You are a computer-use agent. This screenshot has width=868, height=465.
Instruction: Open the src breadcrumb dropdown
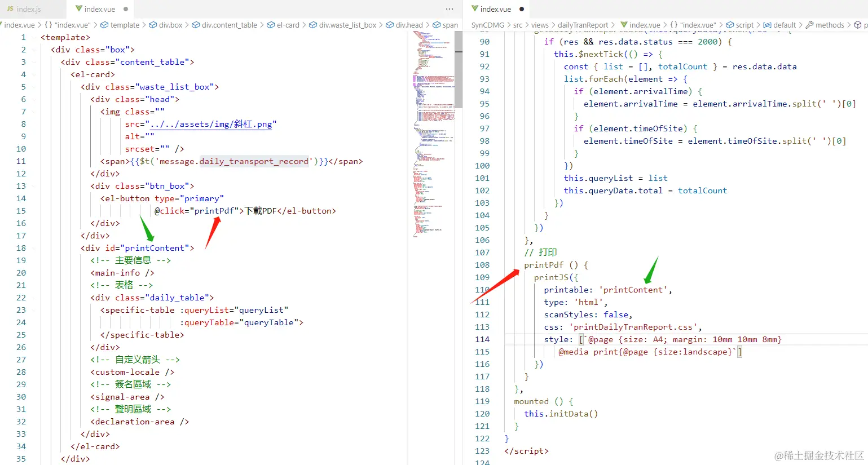[517, 25]
